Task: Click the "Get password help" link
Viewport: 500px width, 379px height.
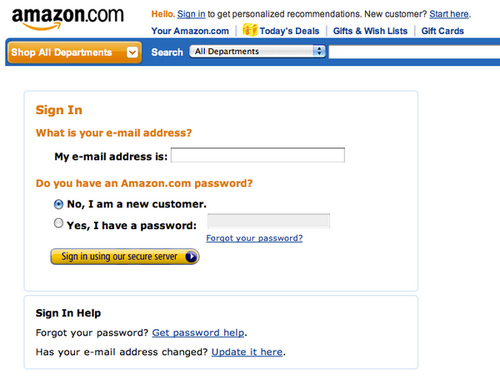Action: pyautogui.click(x=198, y=333)
